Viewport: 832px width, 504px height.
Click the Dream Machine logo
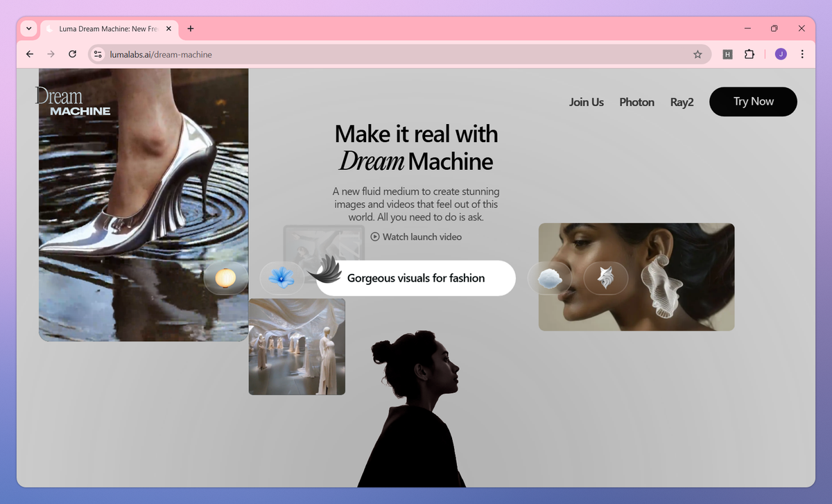point(73,101)
